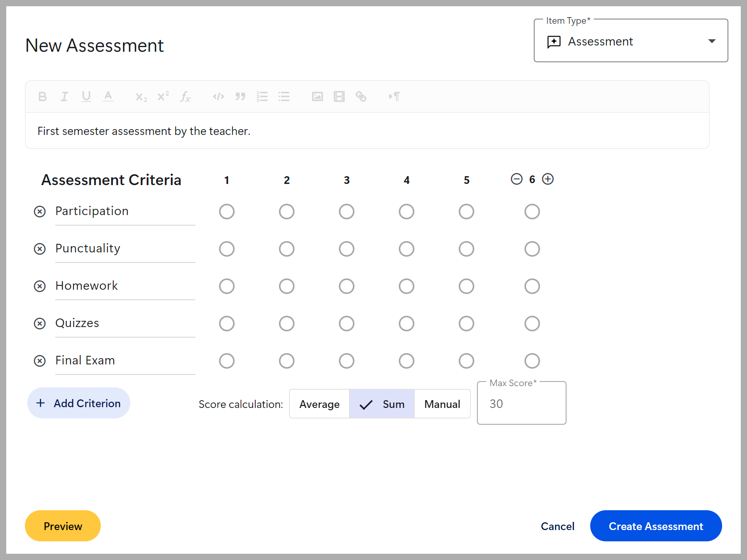The image size is (747, 560).
Task: Remove the Punctuality criterion
Action: tap(40, 249)
